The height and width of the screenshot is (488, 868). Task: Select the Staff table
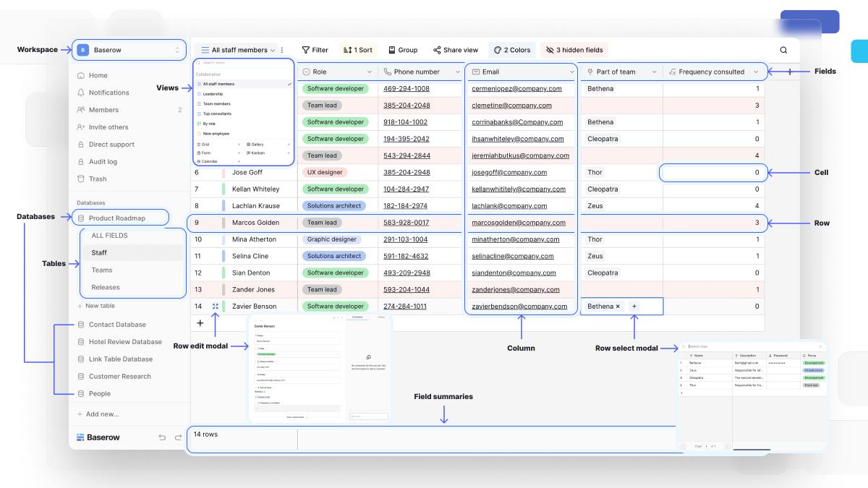tap(133, 253)
